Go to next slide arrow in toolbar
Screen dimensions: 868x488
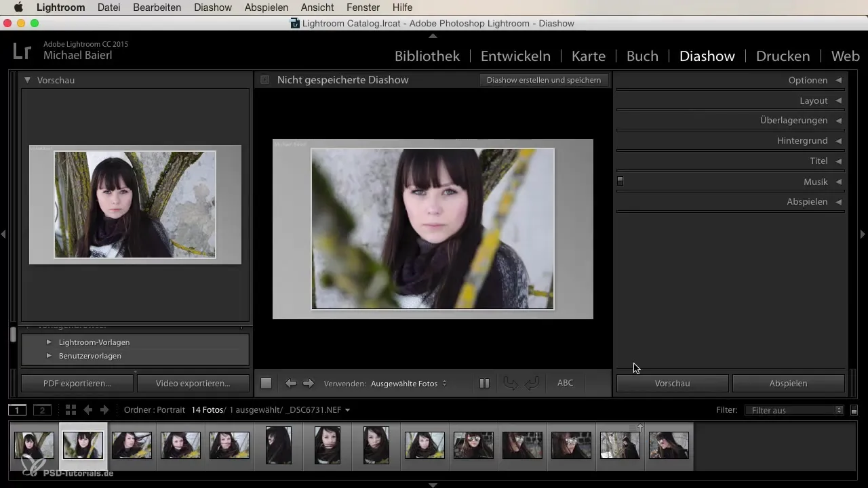coord(309,384)
